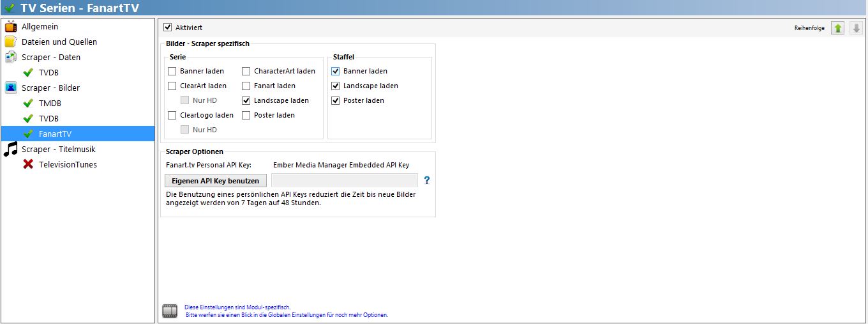The image size is (868, 324).
Task: Click Nur HD checkbox under ClearLogo laden
Action: tap(184, 130)
